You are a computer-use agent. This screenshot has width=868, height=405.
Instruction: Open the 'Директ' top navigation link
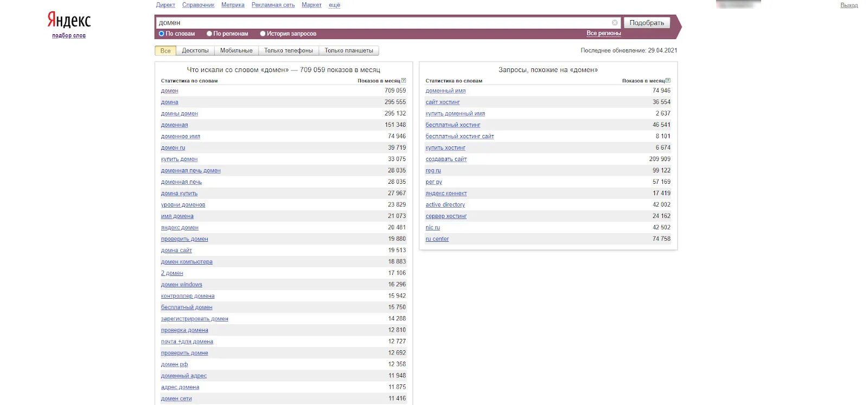165,5
